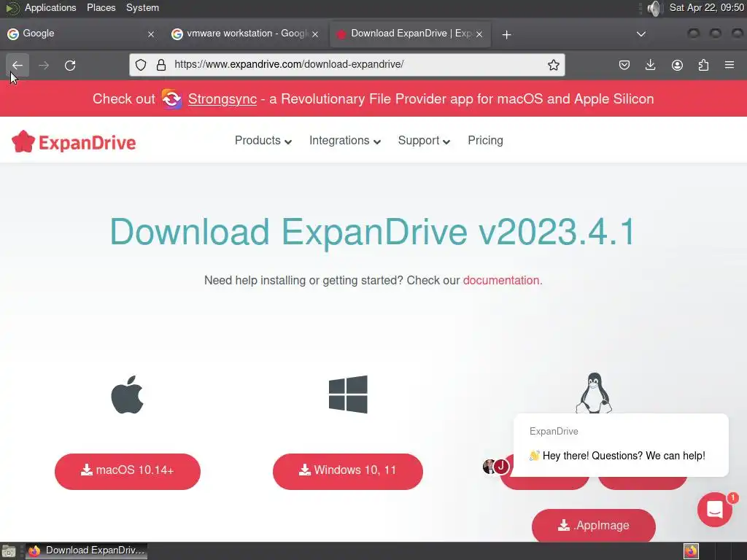The width and height of the screenshot is (747, 560).
Task: Select the Download ExpanDrive tab
Action: [410, 34]
